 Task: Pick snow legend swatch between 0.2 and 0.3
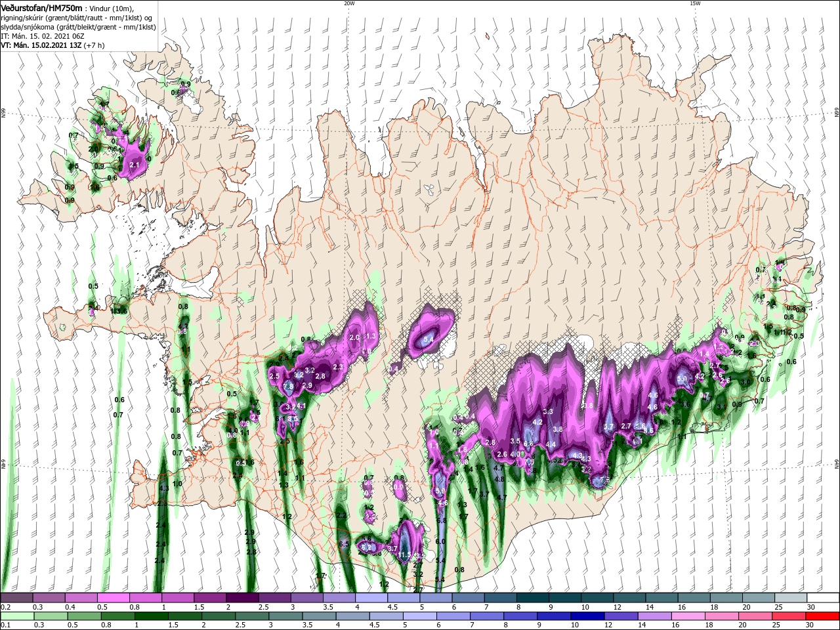pos(16,598)
